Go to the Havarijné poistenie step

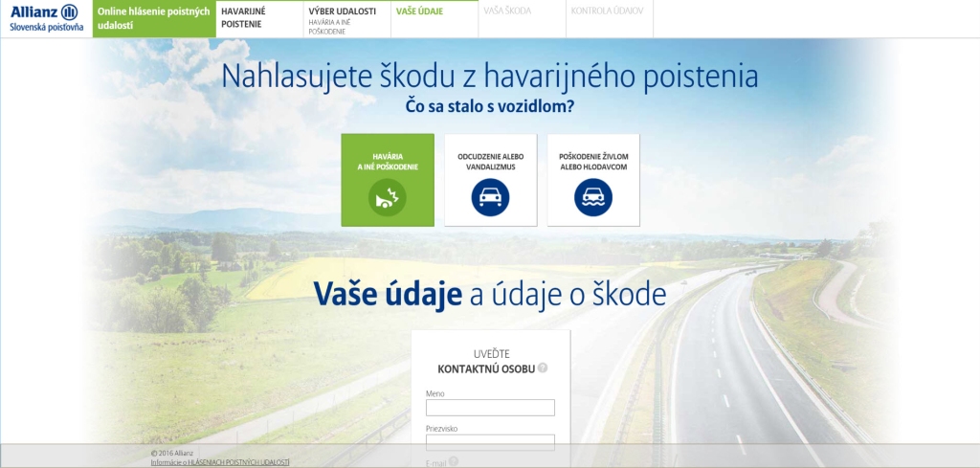pyautogui.click(x=259, y=19)
